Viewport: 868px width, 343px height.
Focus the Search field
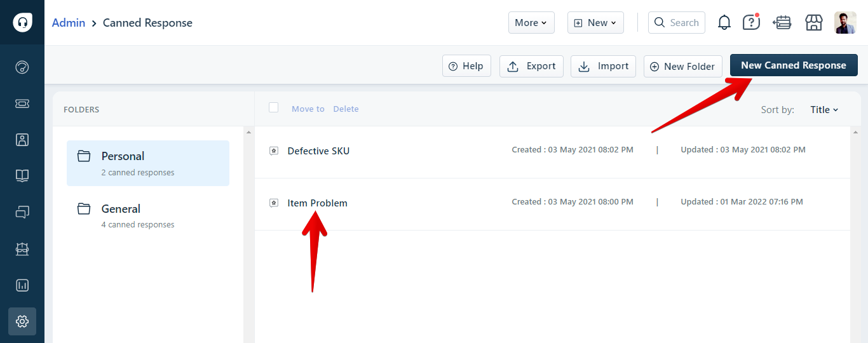pos(677,23)
